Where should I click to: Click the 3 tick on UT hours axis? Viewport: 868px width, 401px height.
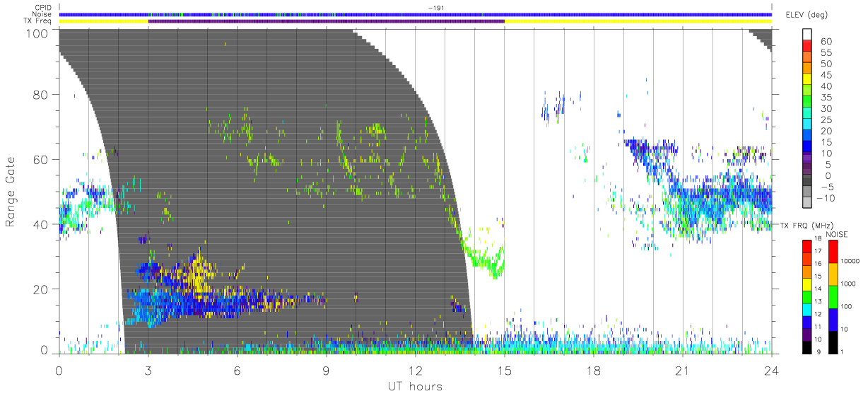(148, 371)
